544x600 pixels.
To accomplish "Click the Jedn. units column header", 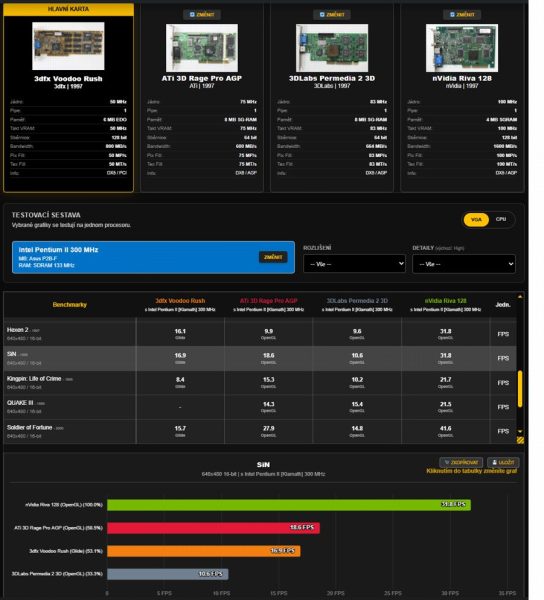I will (x=503, y=305).
